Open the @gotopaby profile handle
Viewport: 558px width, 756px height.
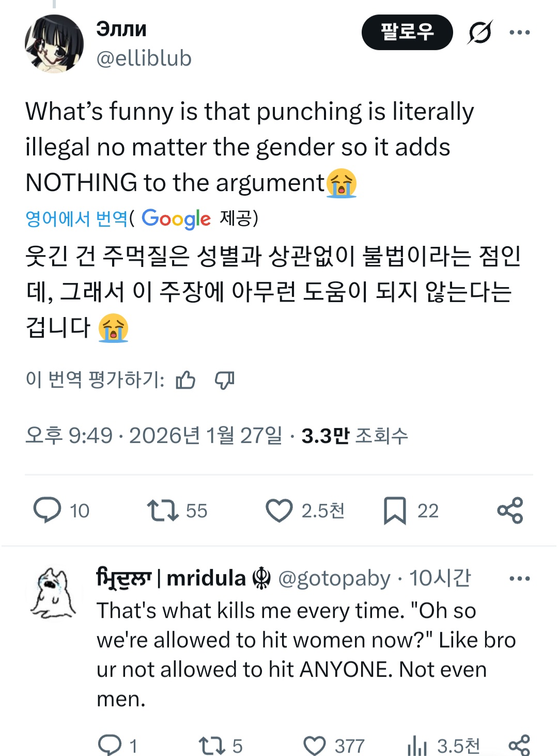[334, 578]
